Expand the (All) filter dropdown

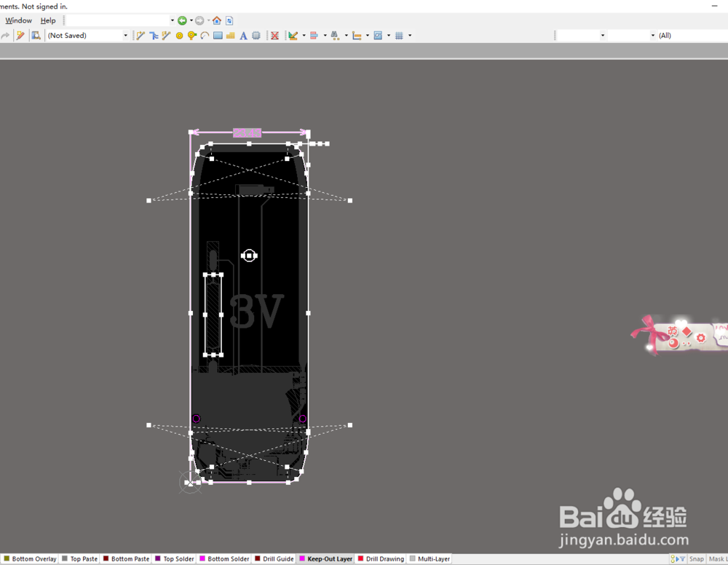coord(692,35)
